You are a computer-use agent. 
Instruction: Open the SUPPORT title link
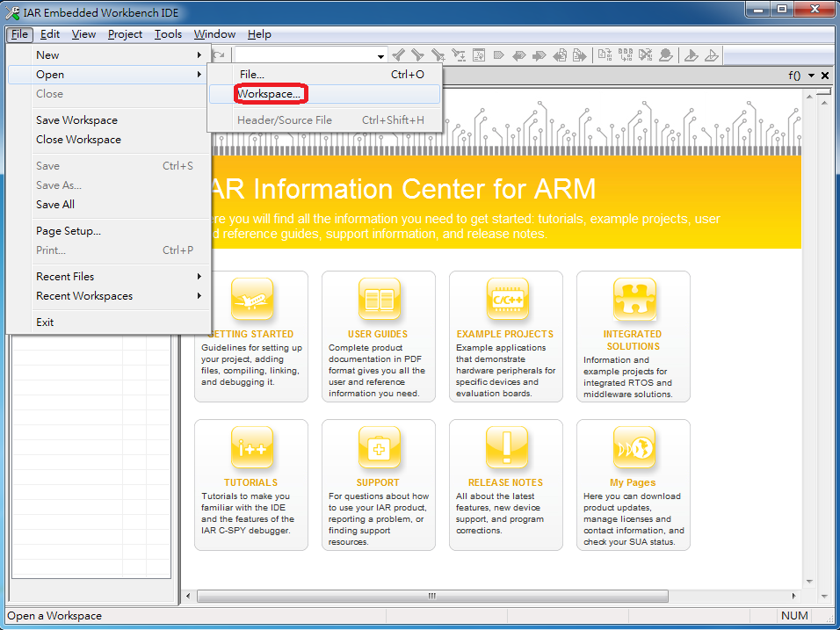pos(378,482)
